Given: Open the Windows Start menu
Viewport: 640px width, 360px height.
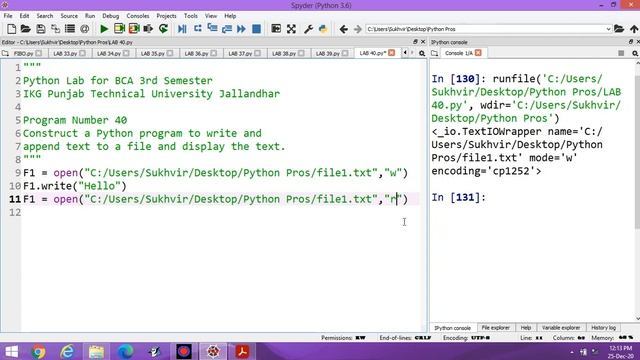Looking at the screenshot, I should (11, 351).
